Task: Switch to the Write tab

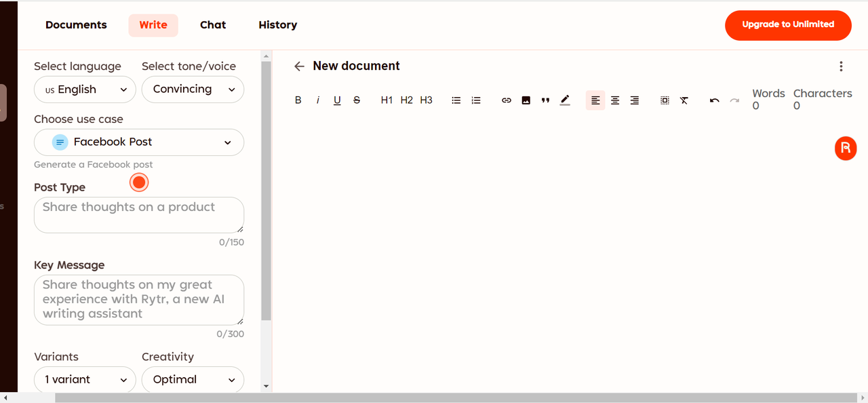Action: point(153,25)
